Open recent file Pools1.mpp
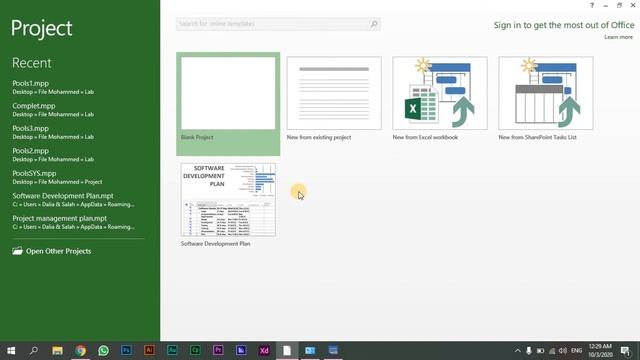 click(x=53, y=87)
